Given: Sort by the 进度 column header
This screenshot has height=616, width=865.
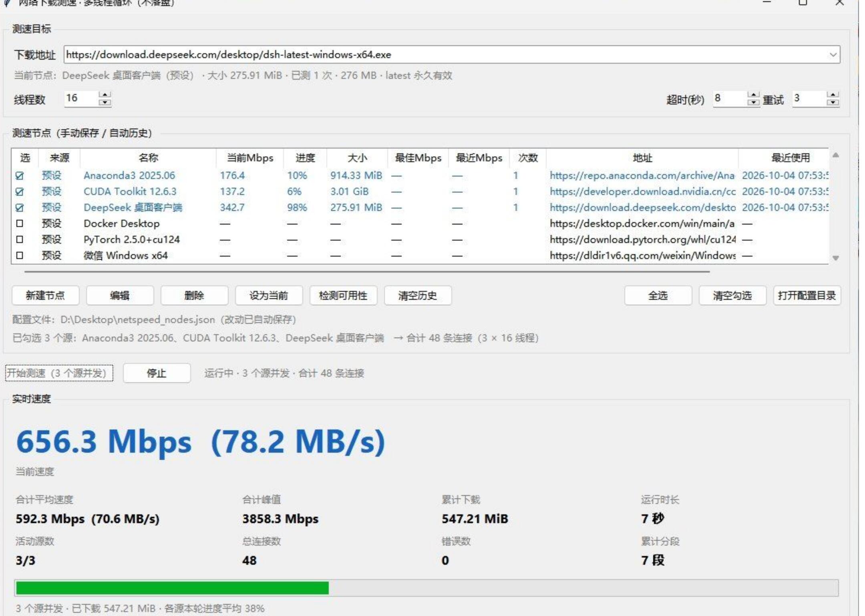Looking at the screenshot, I should point(305,158).
